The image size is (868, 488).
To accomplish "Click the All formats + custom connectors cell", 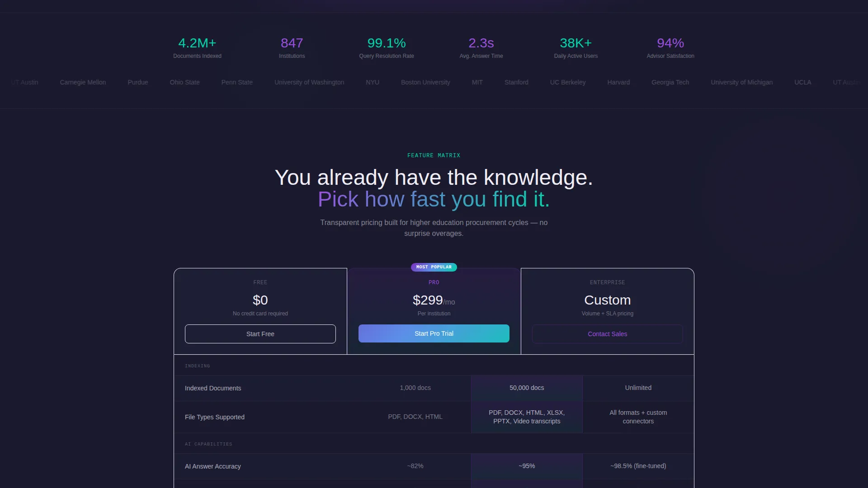I will coord(638,417).
